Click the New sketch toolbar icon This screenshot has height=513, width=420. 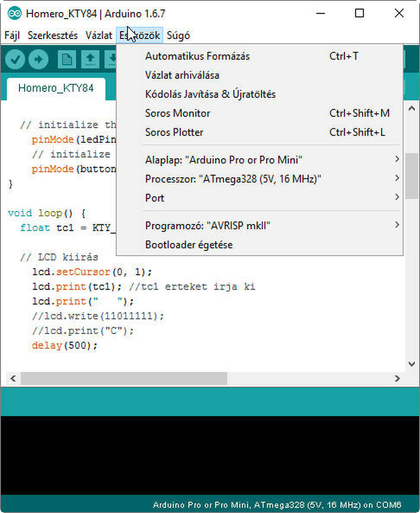(67, 59)
